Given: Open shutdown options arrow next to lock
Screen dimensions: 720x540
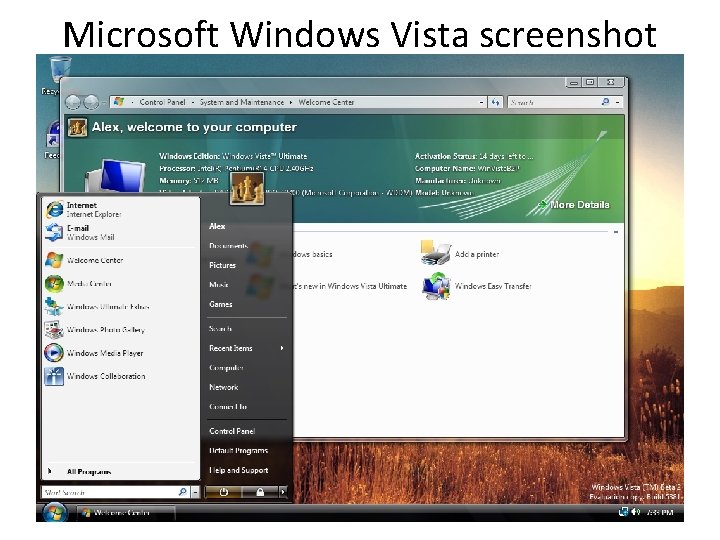Looking at the screenshot, I should click(283, 492).
